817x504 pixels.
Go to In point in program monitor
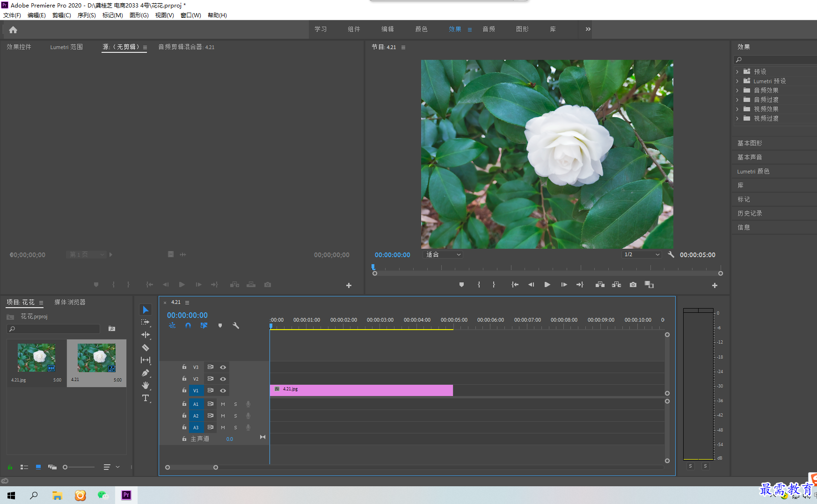[x=515, y=285]
